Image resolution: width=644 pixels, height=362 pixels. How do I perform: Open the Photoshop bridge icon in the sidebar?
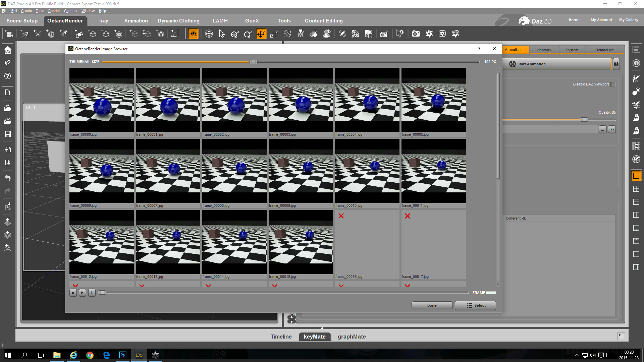pos(7,206)
